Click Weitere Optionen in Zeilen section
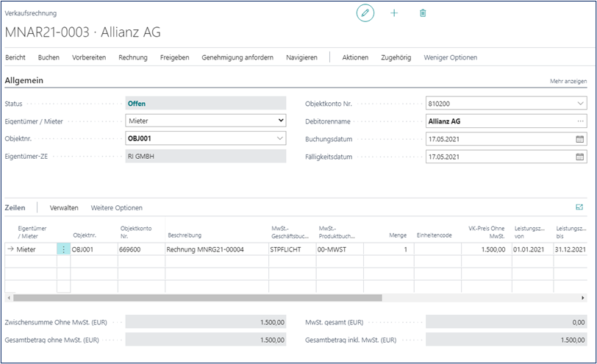 (x=116, y=208)
